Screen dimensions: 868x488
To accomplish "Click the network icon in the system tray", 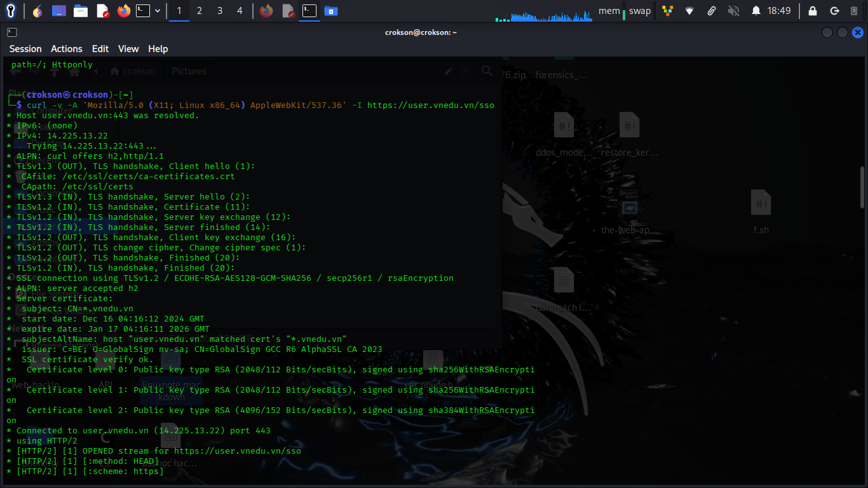I will [690, 10].
